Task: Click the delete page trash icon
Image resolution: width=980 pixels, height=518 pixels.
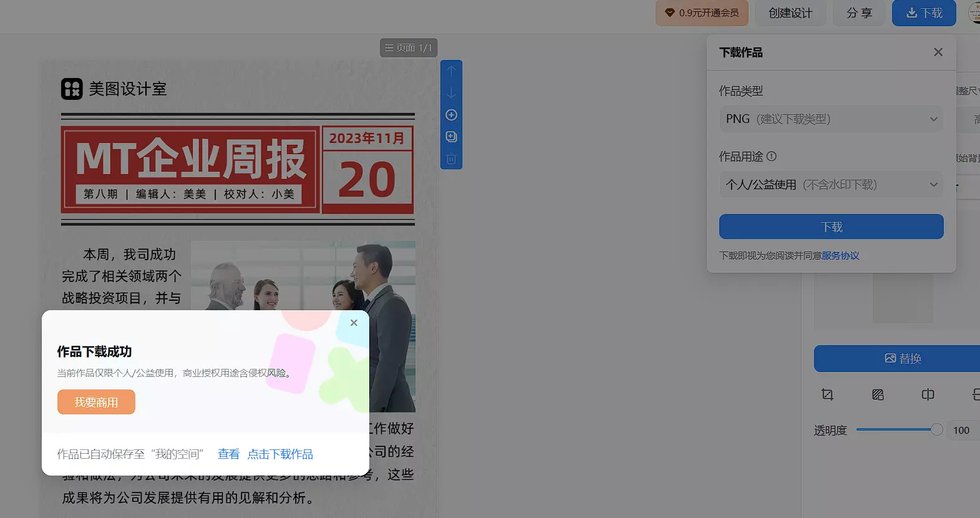Action: pos(451,159)
